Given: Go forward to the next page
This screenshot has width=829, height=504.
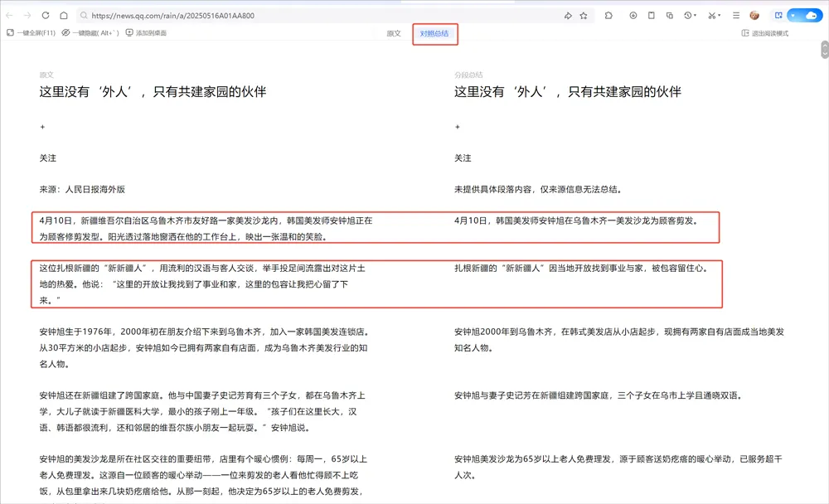Looking at the screenshot, I should [27, 16].
